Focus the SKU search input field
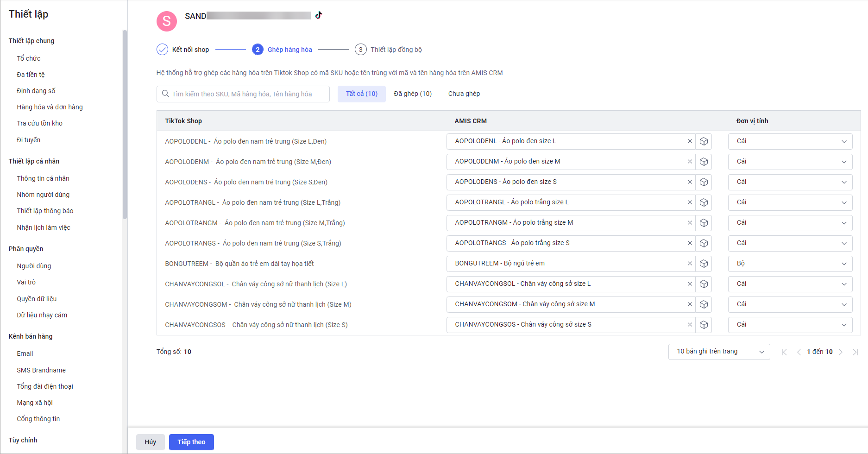 [x=243, y=94]
